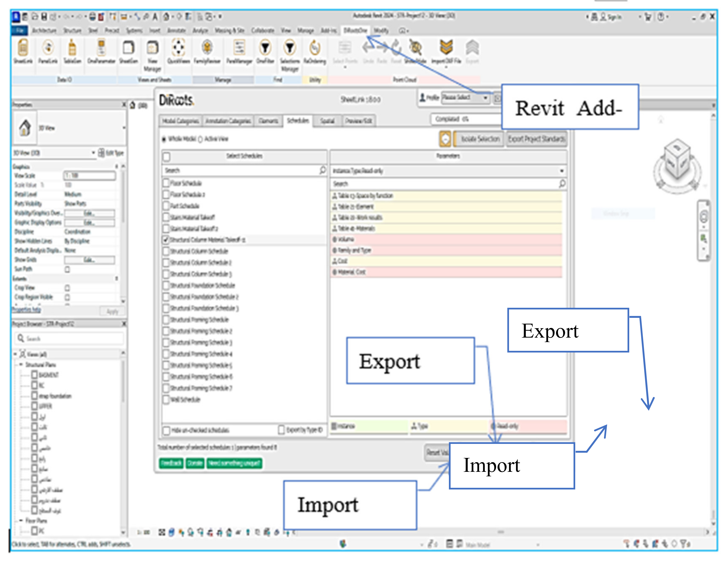The height and width of the screenshot is (563, 728).
Task: Open the ParaManager tool
Action: coord(239,51)
